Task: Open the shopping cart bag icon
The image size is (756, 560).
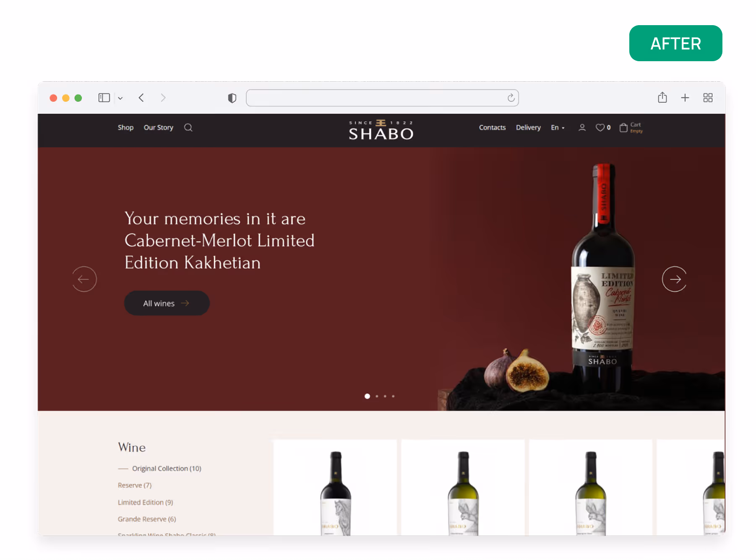Action: (x=623, y=127)
